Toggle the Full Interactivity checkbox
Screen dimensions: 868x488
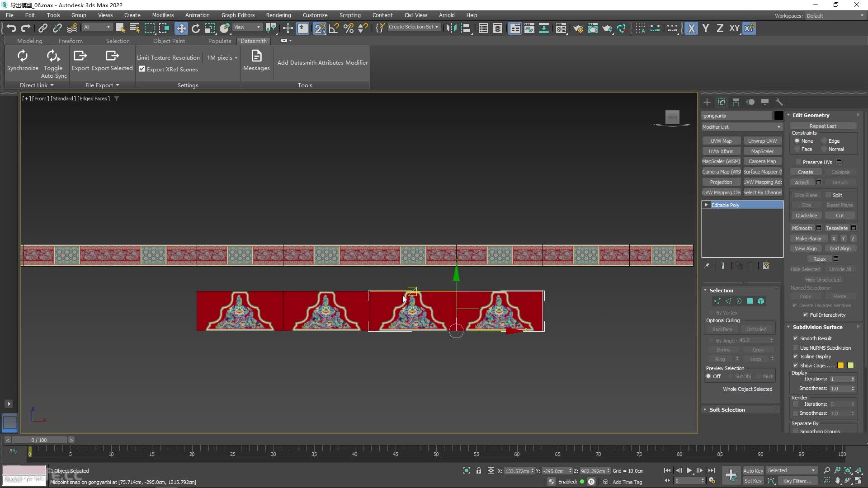point(806,315)
